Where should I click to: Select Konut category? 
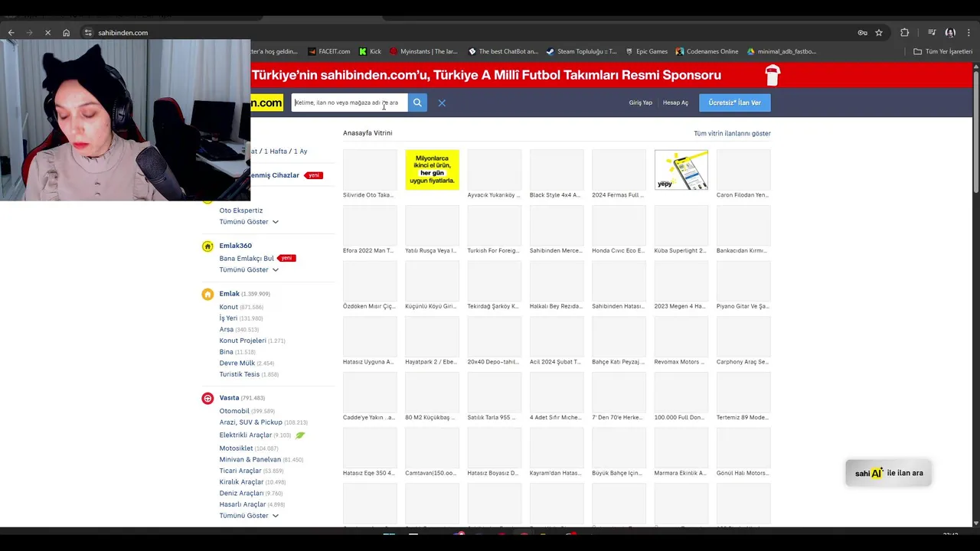point(229,307)
